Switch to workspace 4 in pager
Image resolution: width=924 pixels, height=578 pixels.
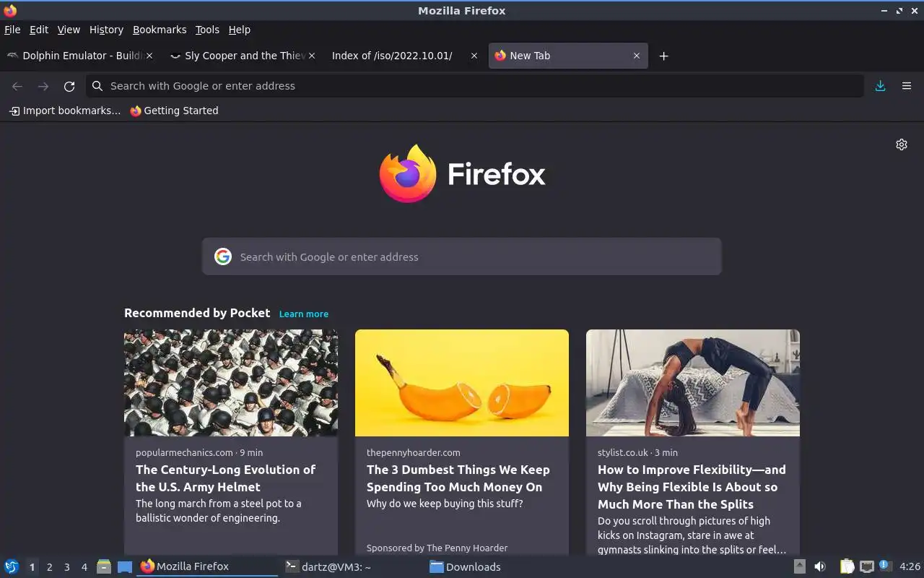84,567
